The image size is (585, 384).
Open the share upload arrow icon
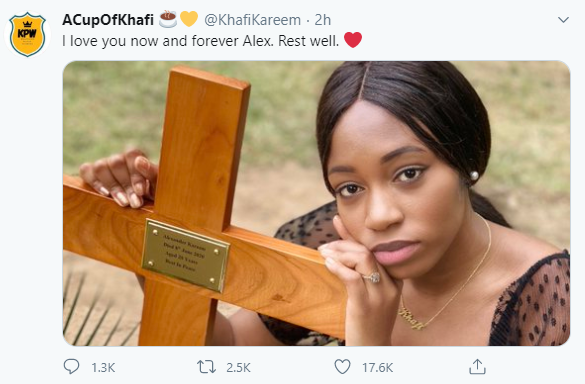click(x=477, y=366)
